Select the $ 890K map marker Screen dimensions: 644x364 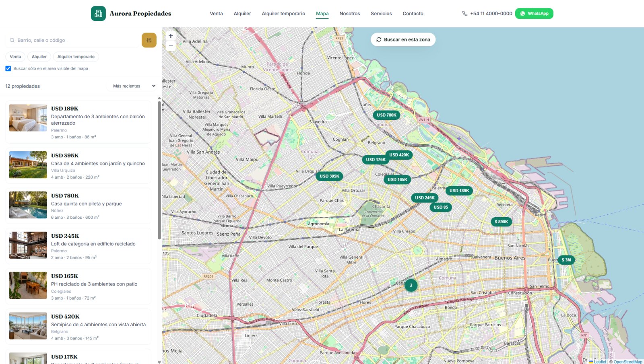coord(501,222)
